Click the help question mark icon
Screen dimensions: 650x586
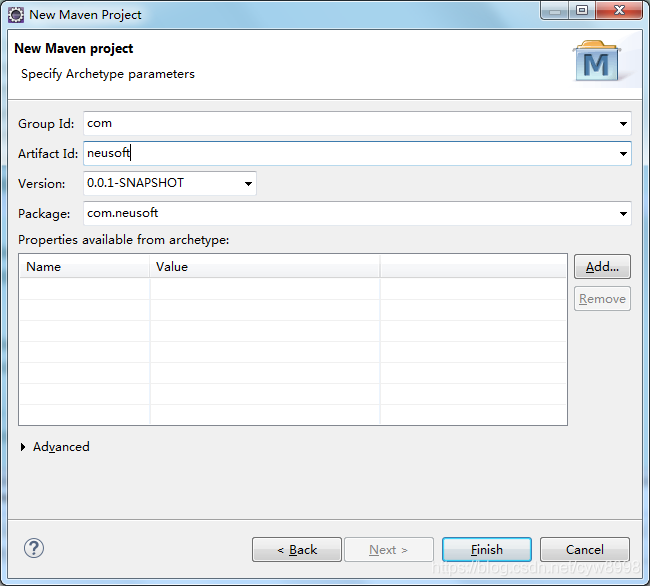click(34, 548)
